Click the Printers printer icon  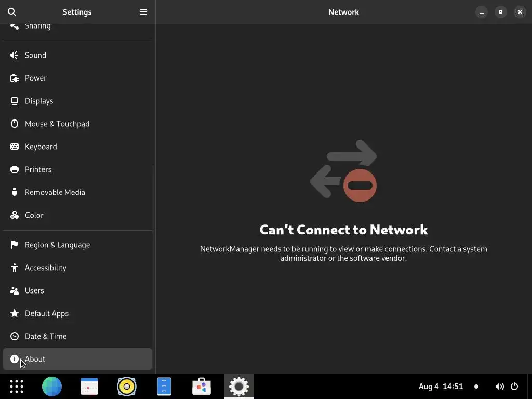(x=14, y=169)
